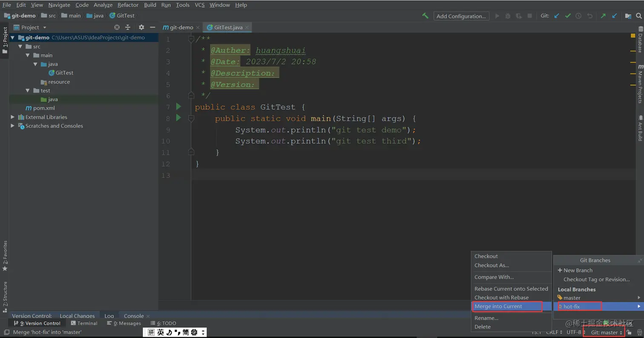
Task: Open the UTF-8 encoding selector
Action: pyautogui.click(x=576, y=332)
